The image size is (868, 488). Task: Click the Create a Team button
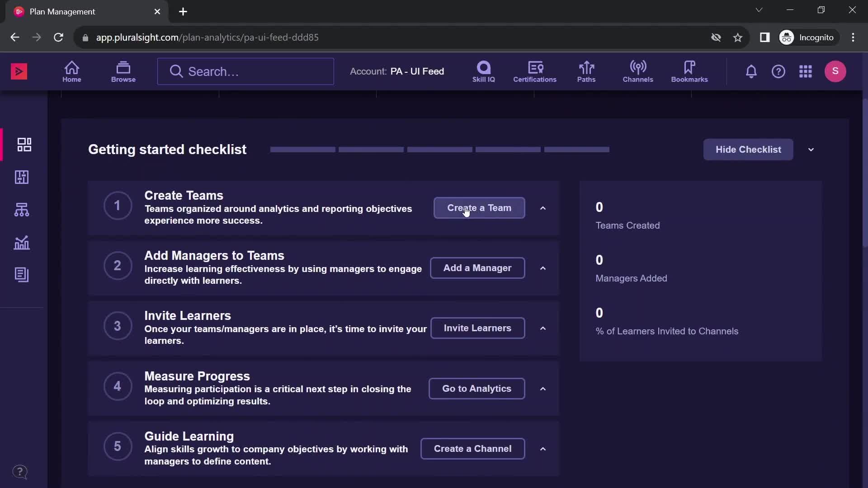(479, 208)
